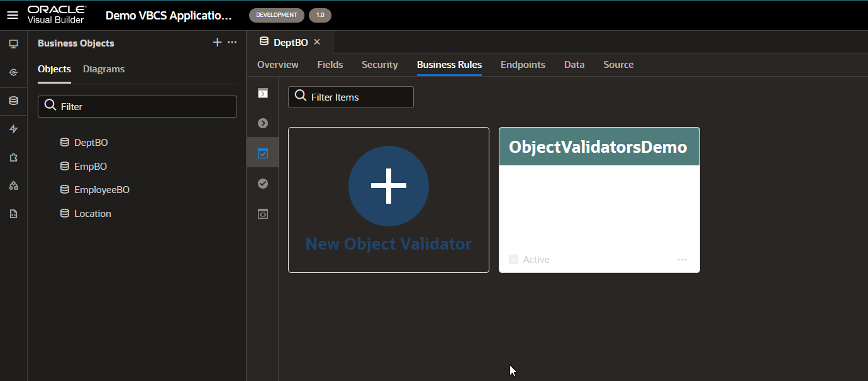Open Business Objects panel options menu
The width and height of the screenshot is (868, 381).
[232, 42]
